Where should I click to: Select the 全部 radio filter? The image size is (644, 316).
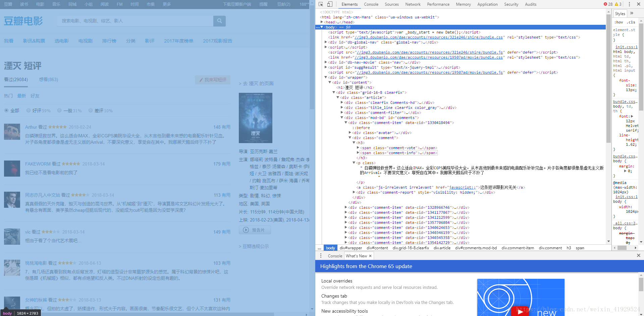[x=6, y=110]
